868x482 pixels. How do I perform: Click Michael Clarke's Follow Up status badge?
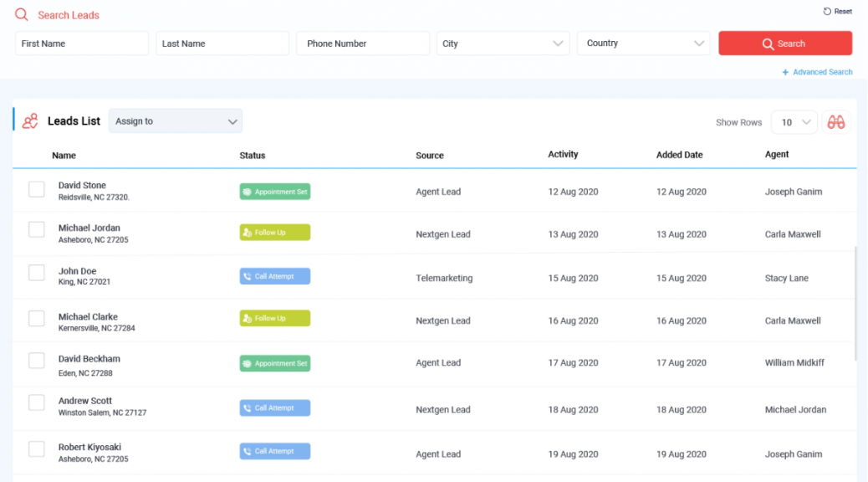(274, 318)
